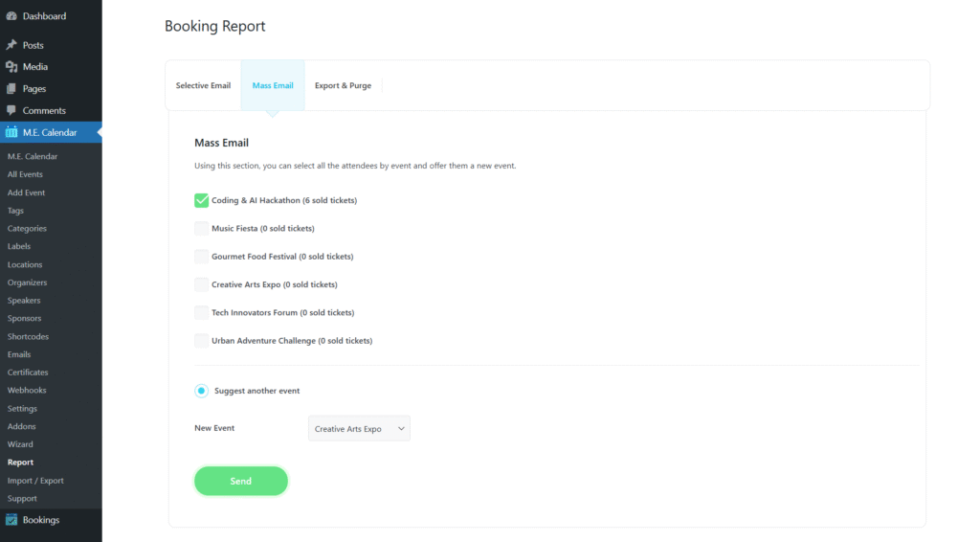Open Addons submenu item

[x=21, y=426]
